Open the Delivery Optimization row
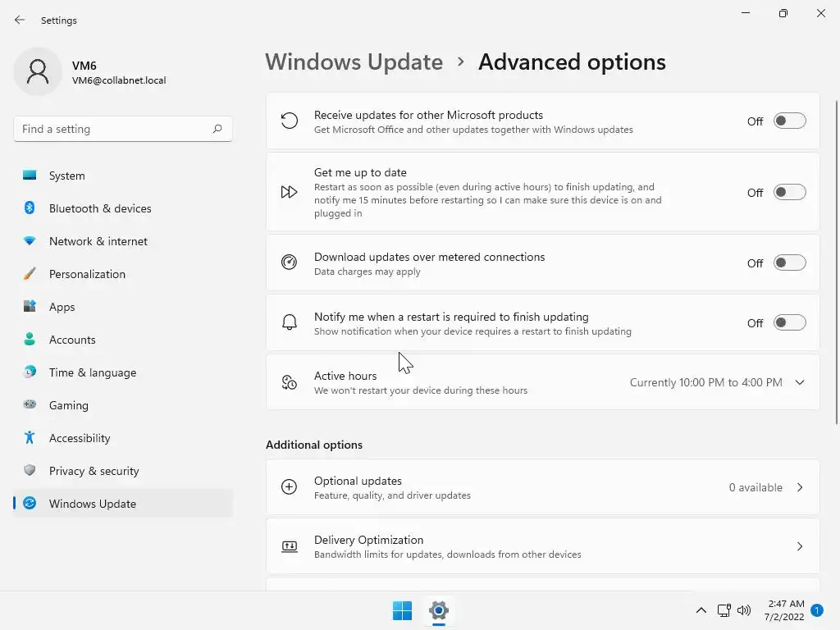 click(543, 546)
